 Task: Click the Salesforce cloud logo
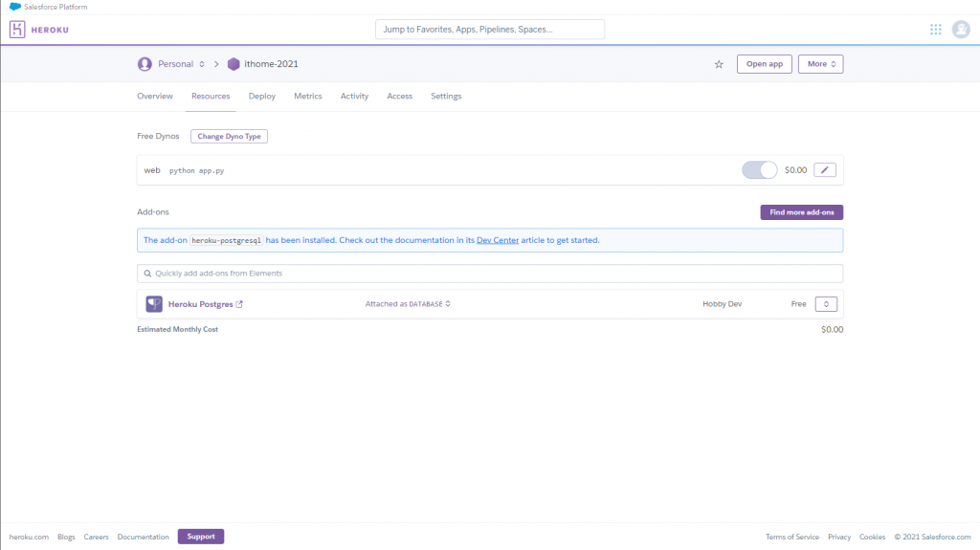(15, 7)
